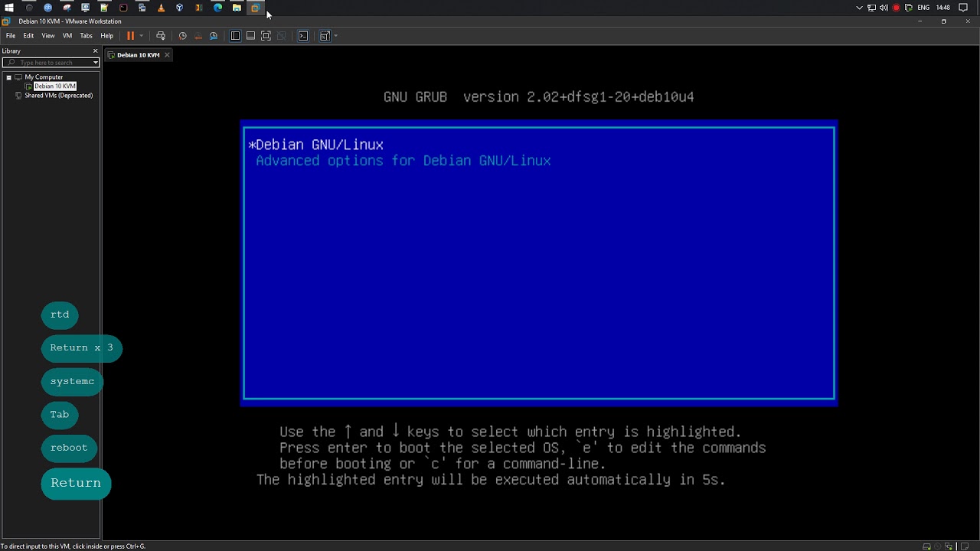Open the power options dropdown next to pause
980x551 pixels.
tap(141, 36)
